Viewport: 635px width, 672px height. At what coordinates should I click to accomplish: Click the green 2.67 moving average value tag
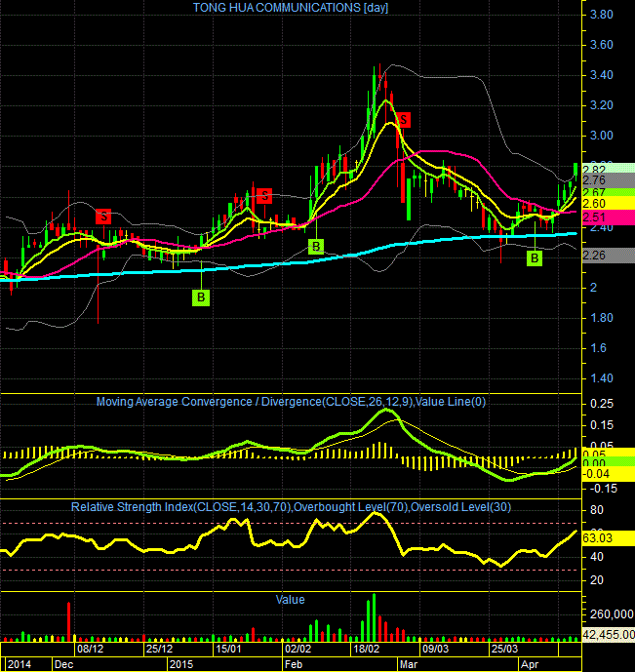coord(608,192)
